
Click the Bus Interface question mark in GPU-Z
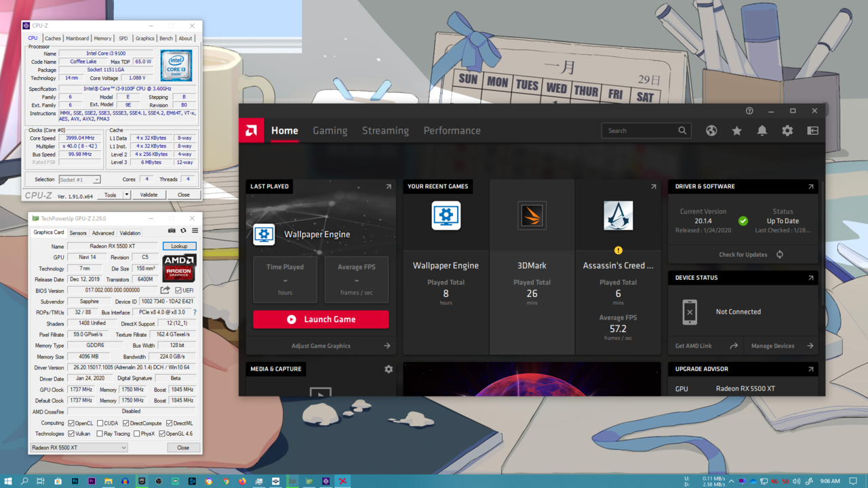pos(195,312)
